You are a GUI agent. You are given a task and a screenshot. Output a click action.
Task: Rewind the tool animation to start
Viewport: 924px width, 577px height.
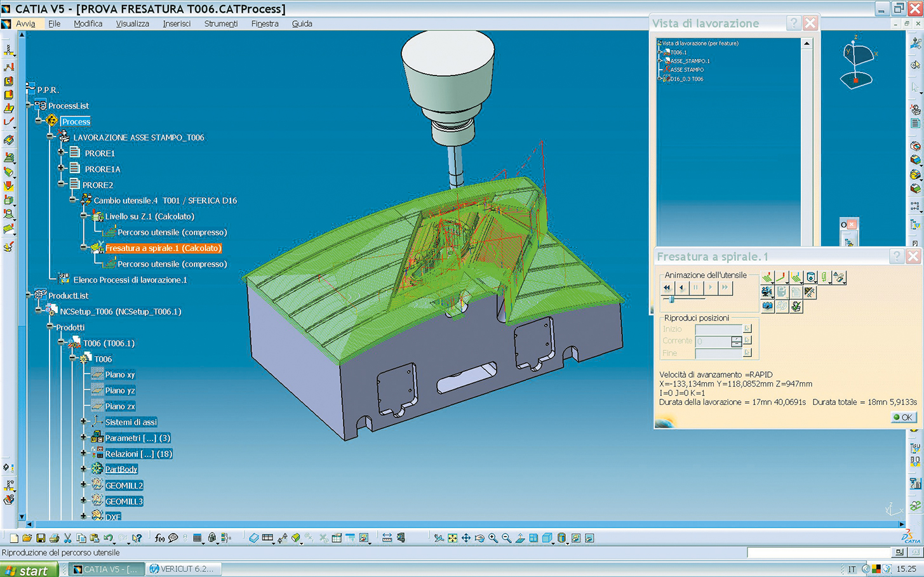pyautogui.click(x=667, y=288)
